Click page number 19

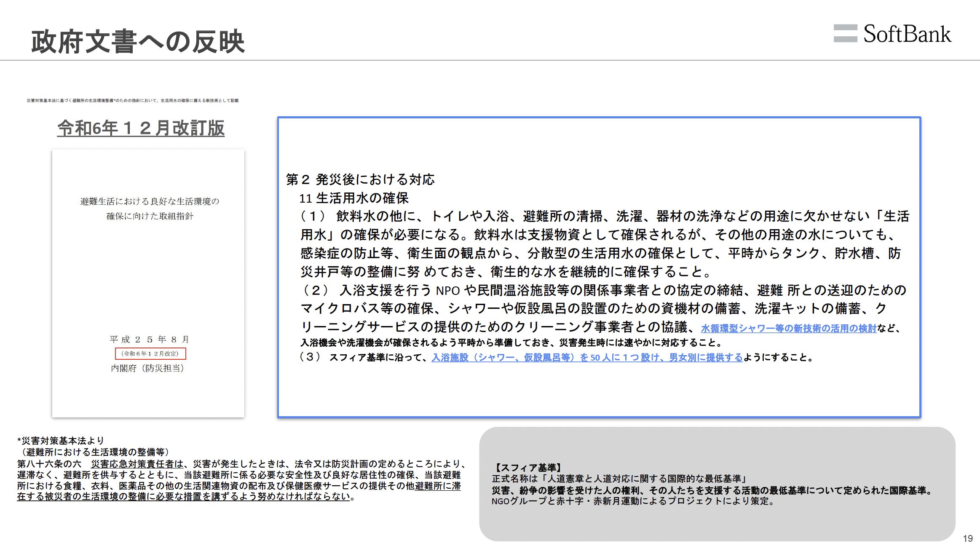pos(967,538)
